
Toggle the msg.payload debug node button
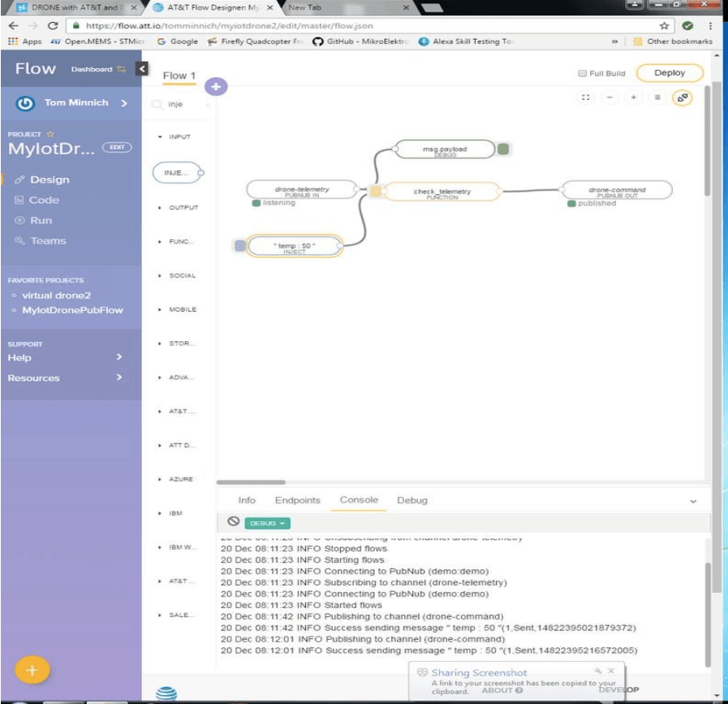coord(503,149)
